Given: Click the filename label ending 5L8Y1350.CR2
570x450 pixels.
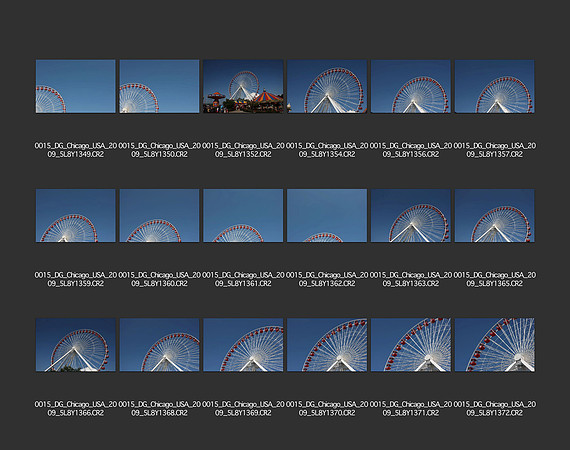Looking at the screenshot, I should (x=159, y=150).
